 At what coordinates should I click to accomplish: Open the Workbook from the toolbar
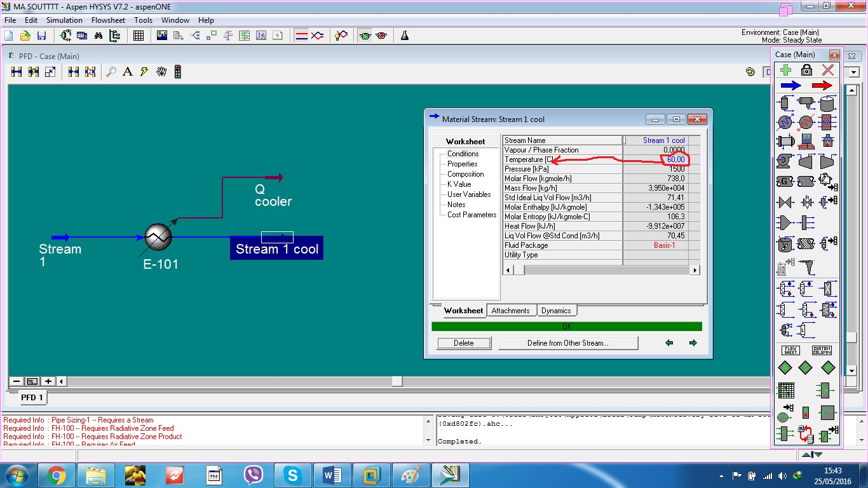(139, 35)
